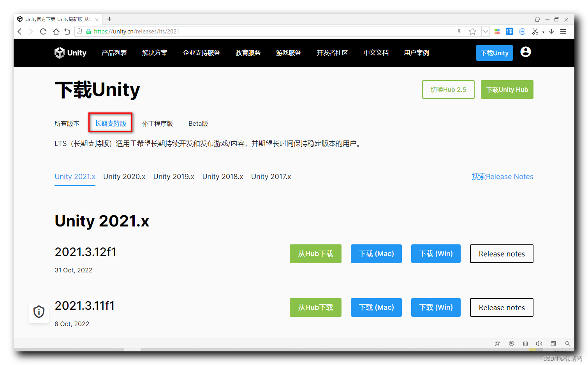Open 用户案例 menu item
This screenshot has height=365, width=588.
click(x=416, y=53)
